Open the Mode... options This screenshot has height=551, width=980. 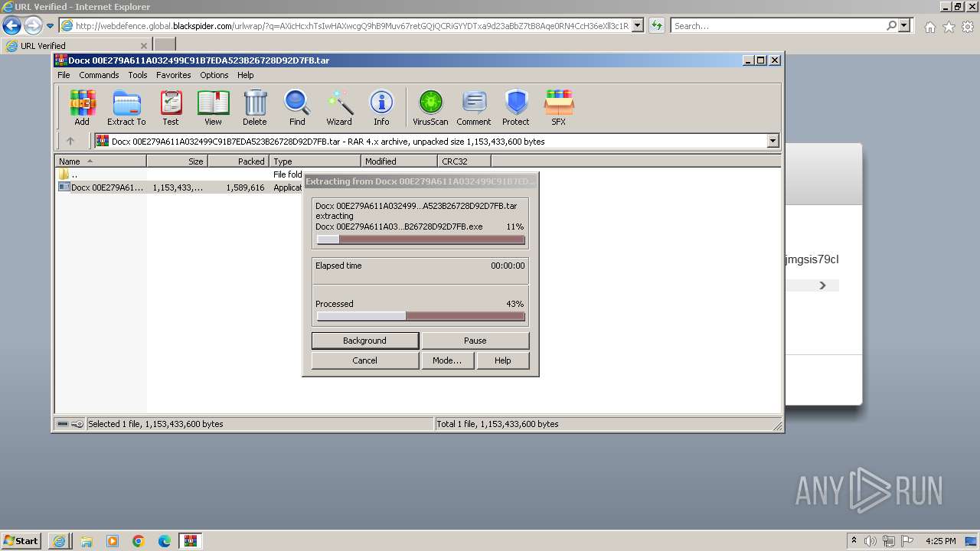447,360
